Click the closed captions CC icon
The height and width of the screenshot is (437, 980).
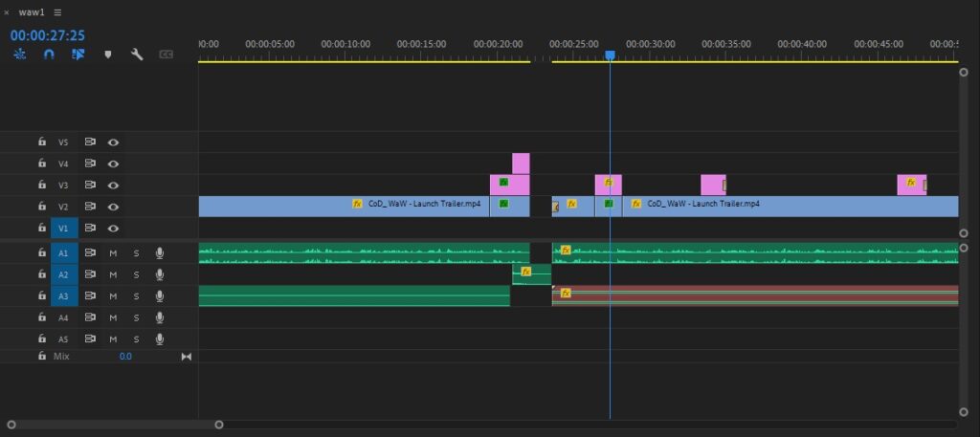coord(166,55)
